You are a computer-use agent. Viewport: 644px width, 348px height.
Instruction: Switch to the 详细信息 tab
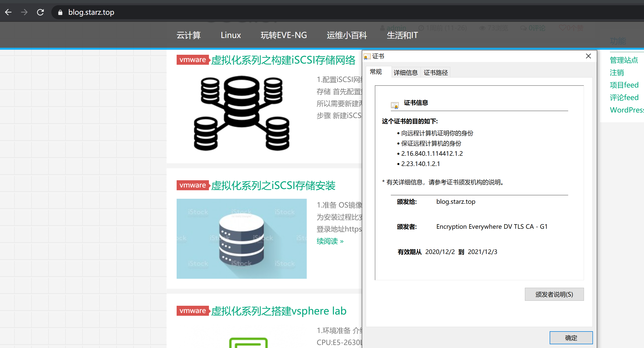click(x=406, y=73)
